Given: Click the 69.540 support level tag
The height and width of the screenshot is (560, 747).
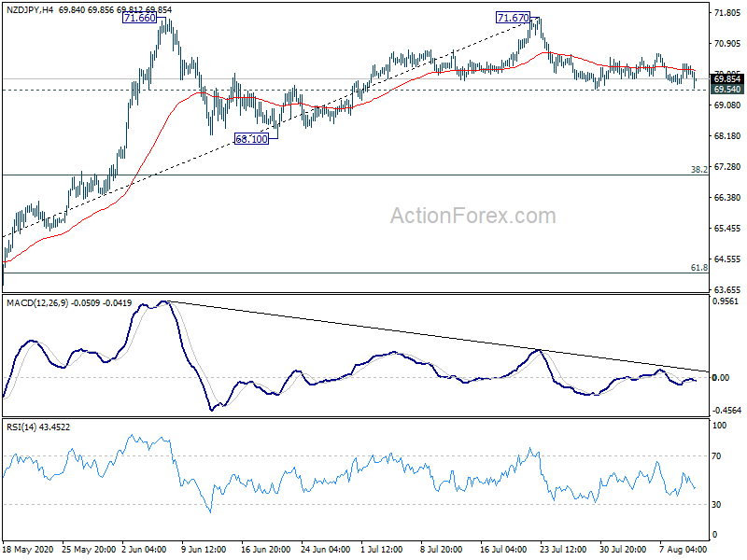Looking at the screenshot, I should pos(727,90).
